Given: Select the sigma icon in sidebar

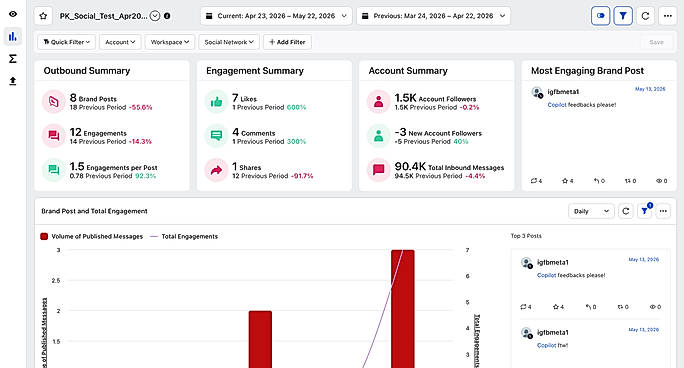Looking at the screenshot, I should tap(13, 58).
